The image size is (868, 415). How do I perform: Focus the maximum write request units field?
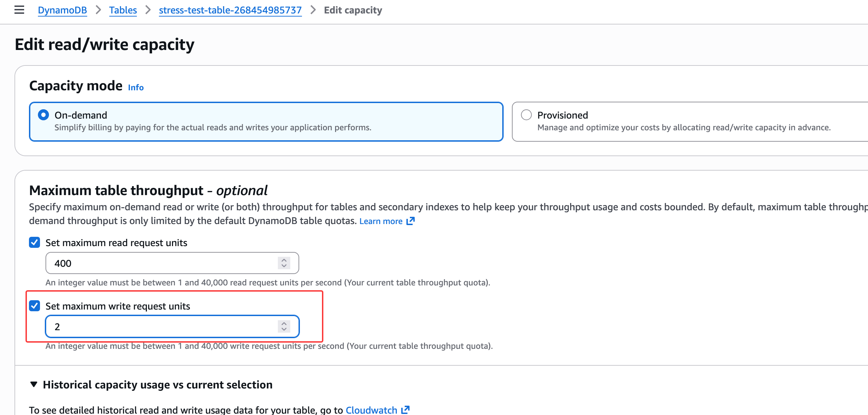point(162,327)
